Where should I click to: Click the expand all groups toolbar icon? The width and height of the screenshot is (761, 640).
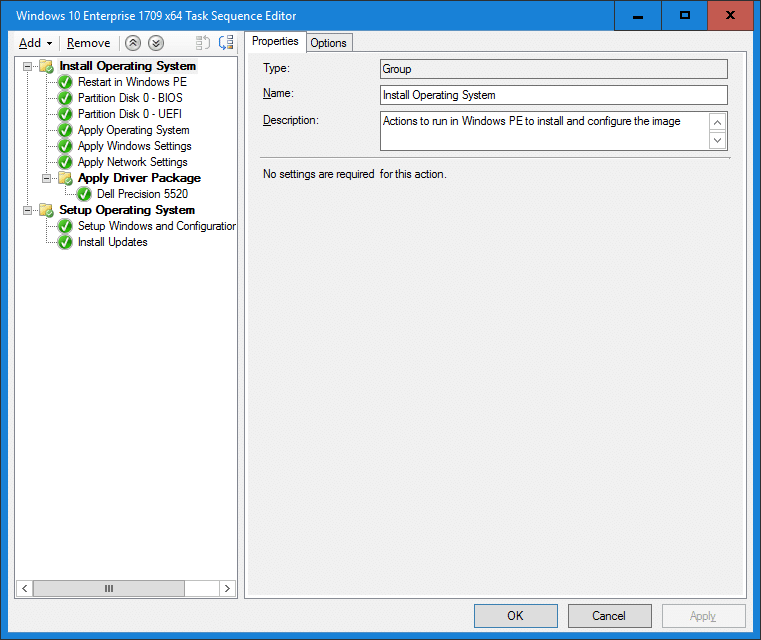click(x=226, y=43)
